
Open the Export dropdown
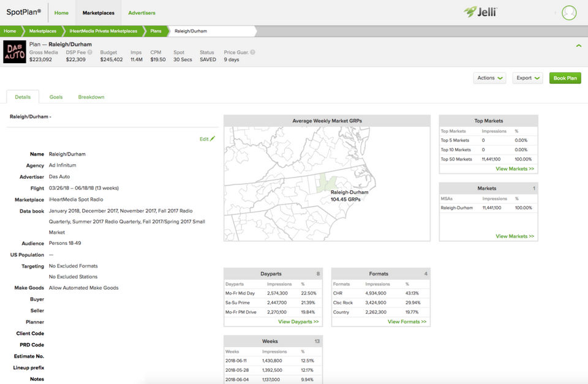click(527, 78)
